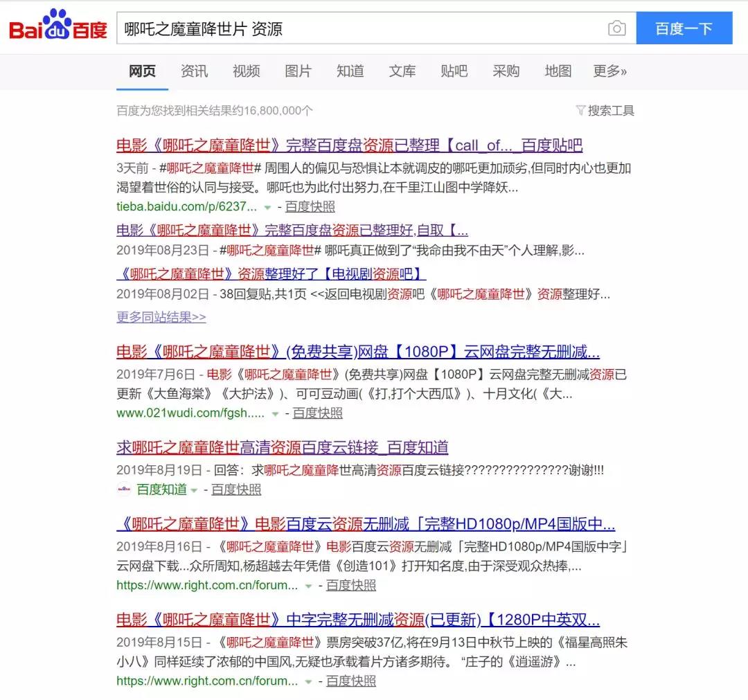Open 百度快照 for the 百度知道 result
The image size is (748, 700).
[236, 490]
